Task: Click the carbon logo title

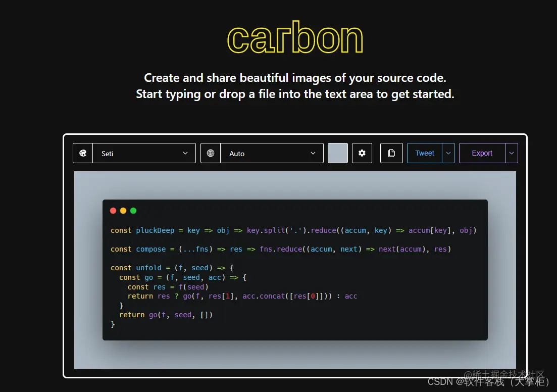Action: (x=295, y=37)
